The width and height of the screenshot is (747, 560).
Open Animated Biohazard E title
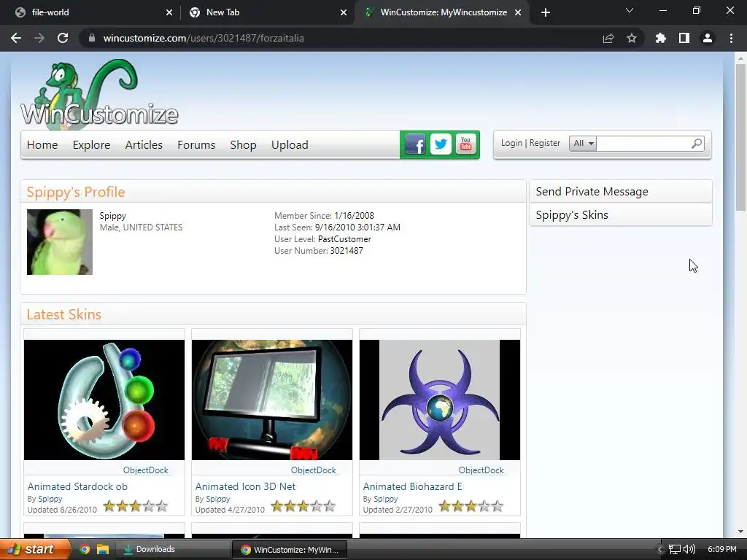click(x=413, y=486)
